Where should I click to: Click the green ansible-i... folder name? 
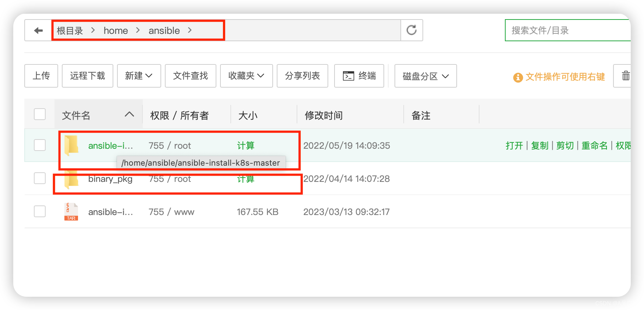click(111, 145)
